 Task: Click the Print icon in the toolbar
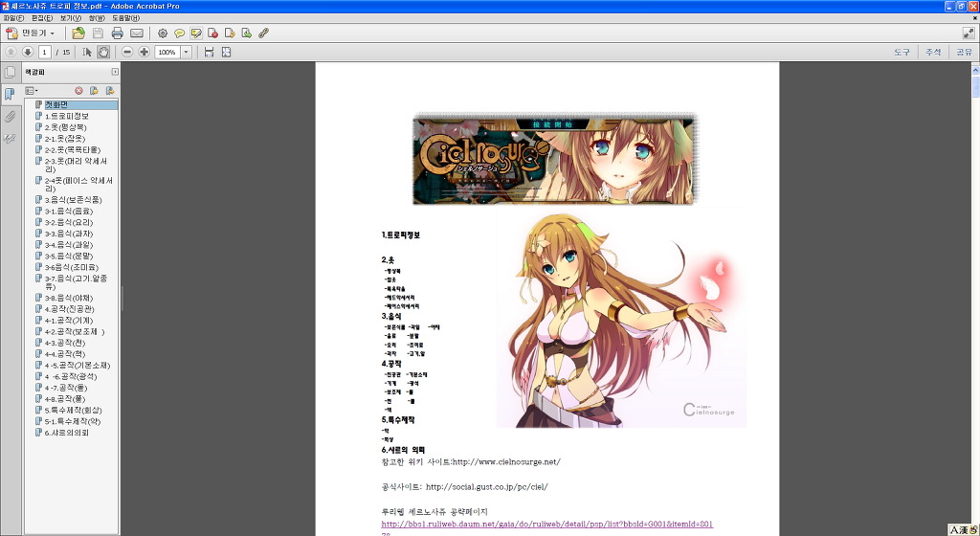[x=117, y=33]
